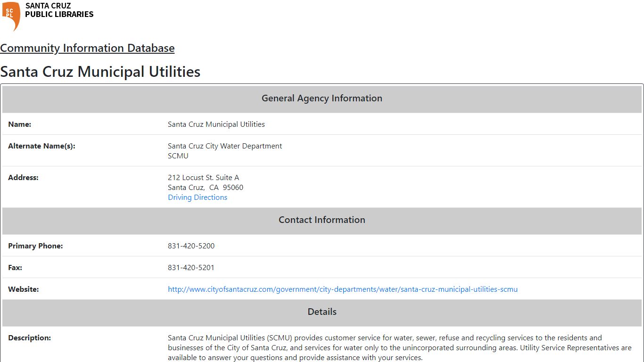Screen dimensions: 644x362
Task: Click the Primary Phone: label
Action: (35, 246)
